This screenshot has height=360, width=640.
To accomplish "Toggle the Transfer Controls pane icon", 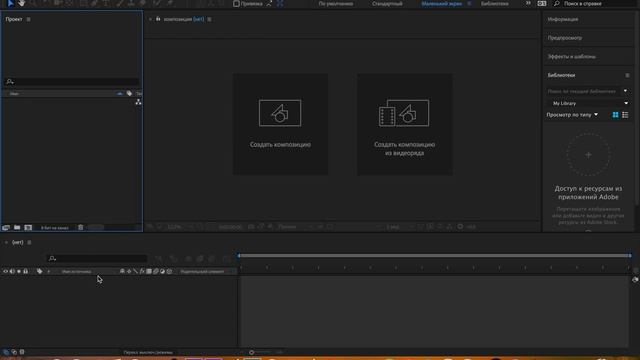I will [14, 352].
